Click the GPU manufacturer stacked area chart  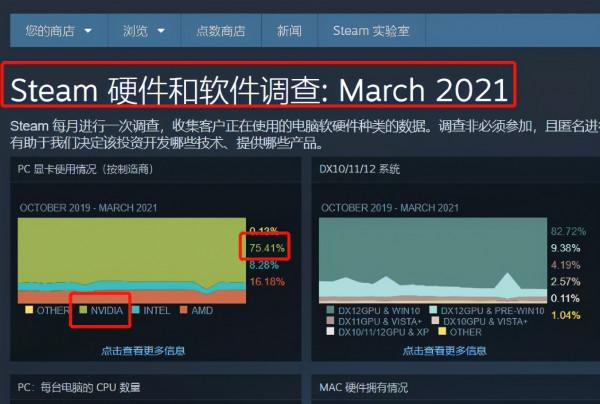pyautogui.click(x=132, y=261)
